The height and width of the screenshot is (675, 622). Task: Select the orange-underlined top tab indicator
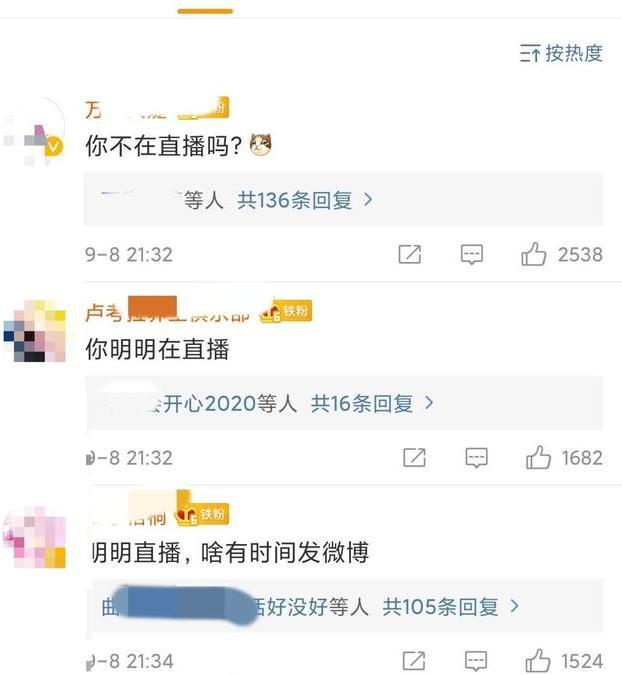[x=205, y=11]
